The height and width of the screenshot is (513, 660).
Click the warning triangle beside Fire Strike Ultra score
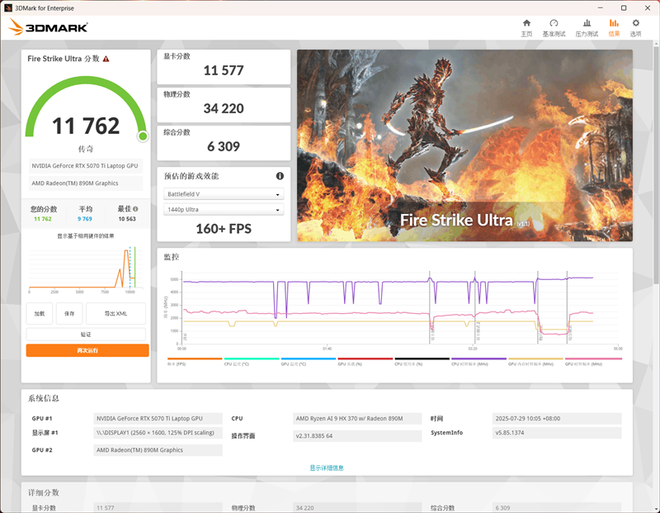(105, 59)
